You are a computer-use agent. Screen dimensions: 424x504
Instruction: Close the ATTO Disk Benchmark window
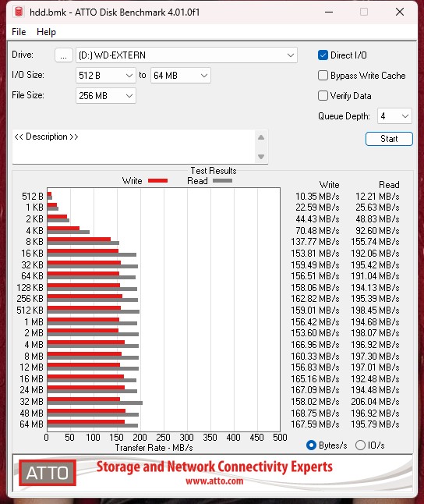point(400,12)
